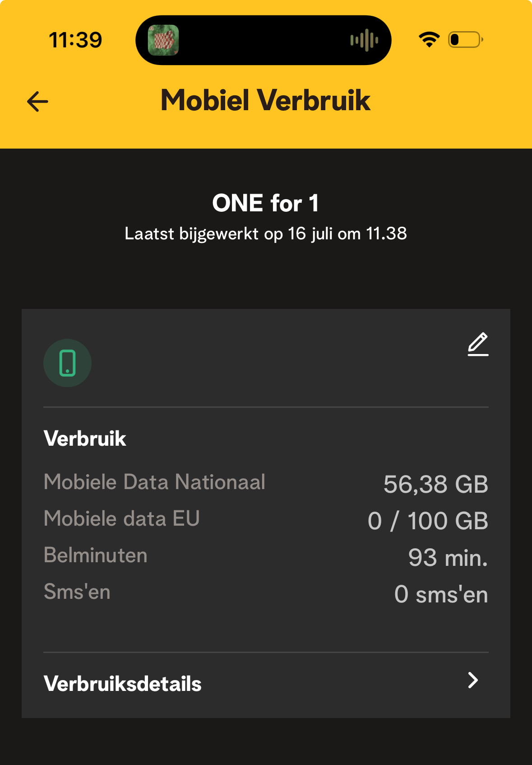The width and height of the screenshot is (532, 765).
Task: Tap the 56,38 GB usage value
Action: point(435,484)
